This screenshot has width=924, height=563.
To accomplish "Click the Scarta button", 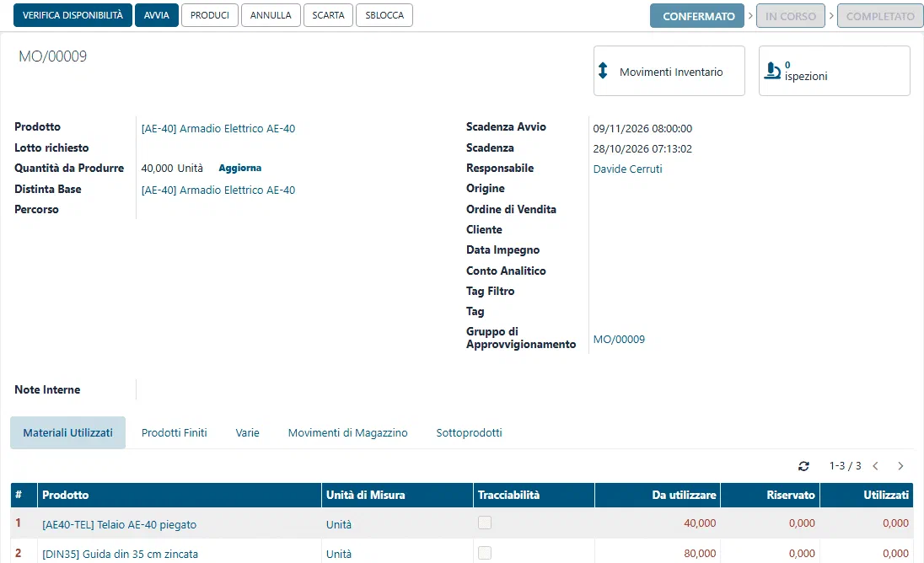I will pos(328,15).
